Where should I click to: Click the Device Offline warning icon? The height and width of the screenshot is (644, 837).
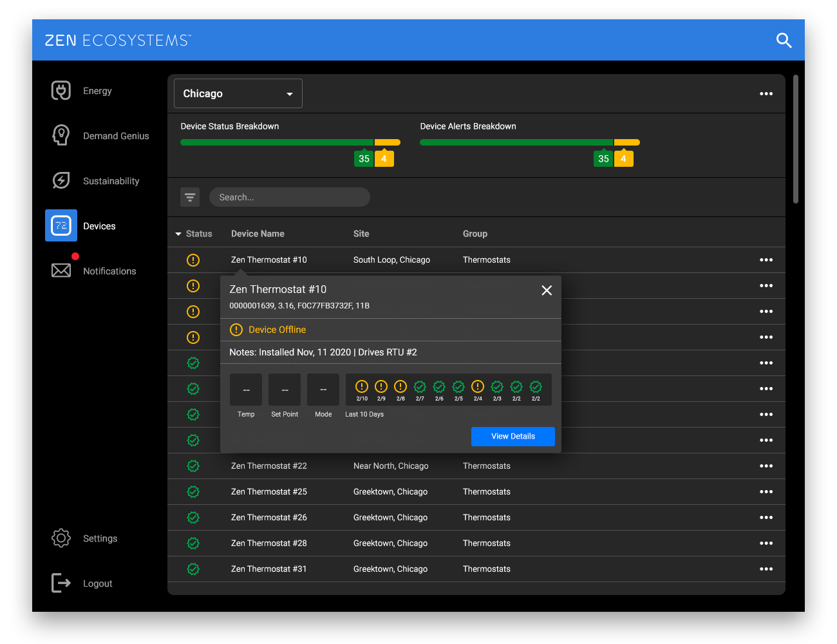click(x=236, y=330)
